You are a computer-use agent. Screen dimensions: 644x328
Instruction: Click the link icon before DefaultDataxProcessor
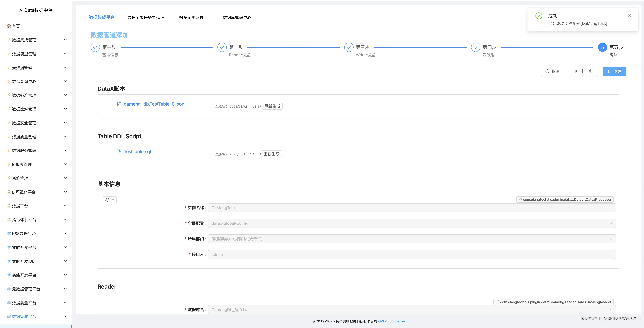point(520,200)
